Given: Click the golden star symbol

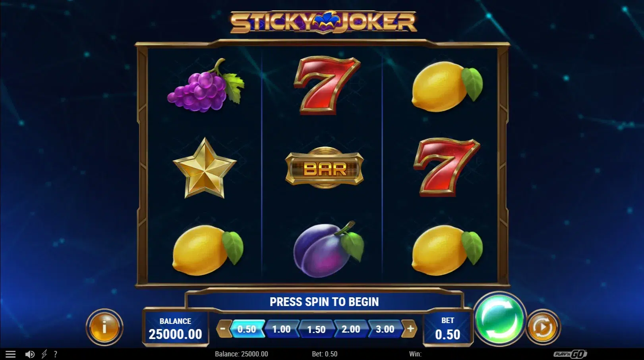Looking at the screenshot, I should tap(205, 168).
